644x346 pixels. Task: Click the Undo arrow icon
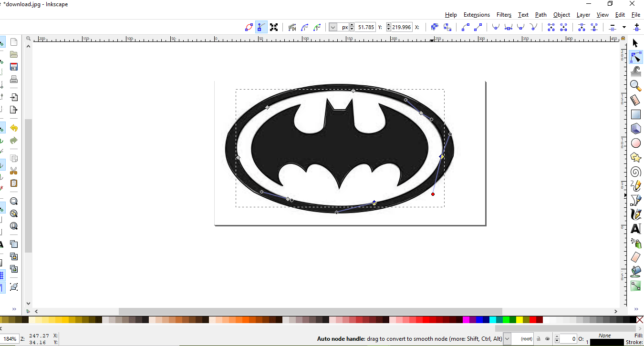click(14, 128)
